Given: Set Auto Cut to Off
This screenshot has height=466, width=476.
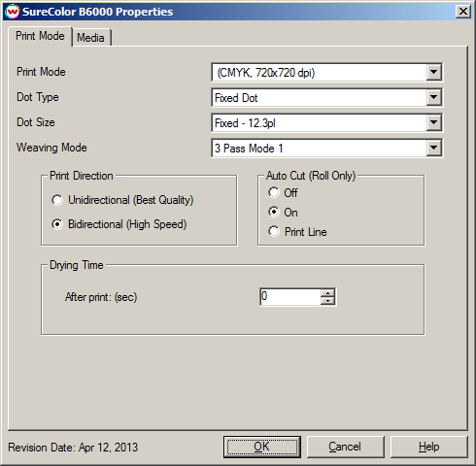Looking at the screenshot, I should pyautogui.click(x=274, y=193).
